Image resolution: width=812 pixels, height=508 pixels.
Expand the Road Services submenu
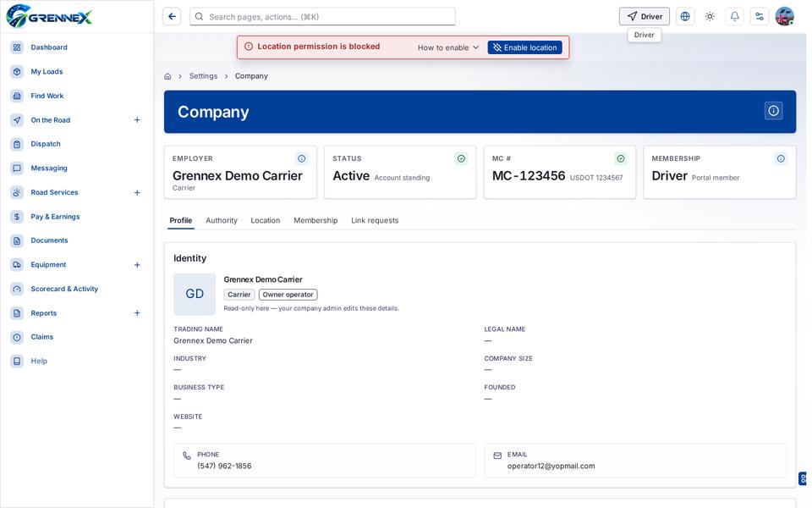click(137, 193)
